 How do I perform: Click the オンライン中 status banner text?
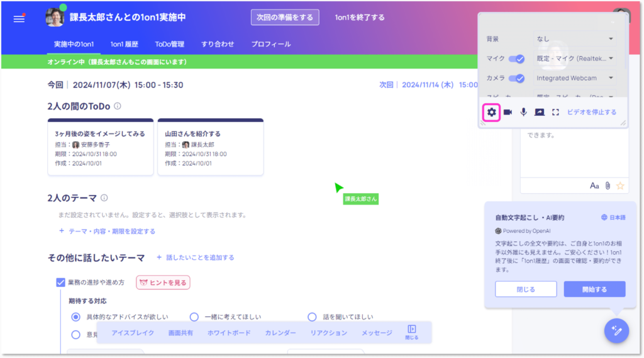pyautogui.click(x=117, y=62)
